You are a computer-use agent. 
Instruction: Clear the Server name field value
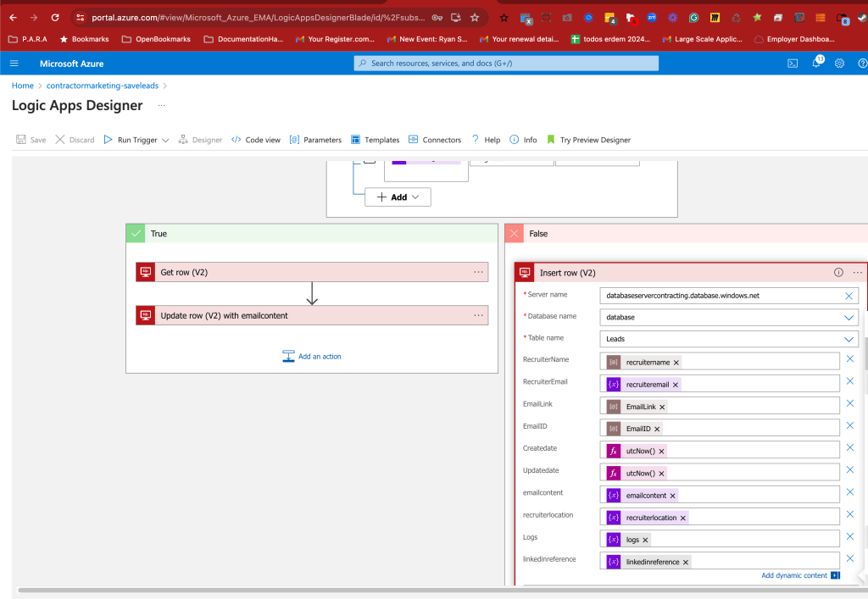click(x=849, y=296)
